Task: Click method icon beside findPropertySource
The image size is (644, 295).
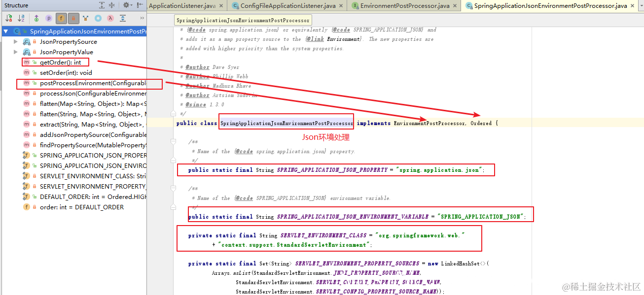Action: 27,145
